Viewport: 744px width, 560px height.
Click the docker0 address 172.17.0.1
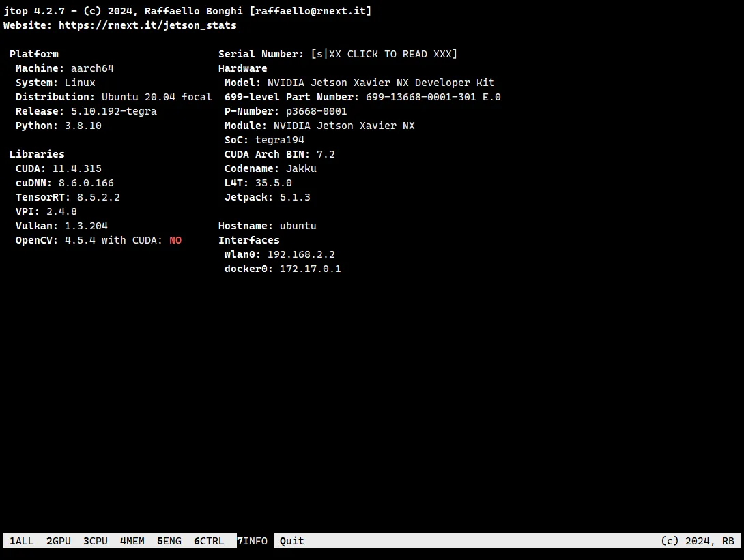point(311,269)
